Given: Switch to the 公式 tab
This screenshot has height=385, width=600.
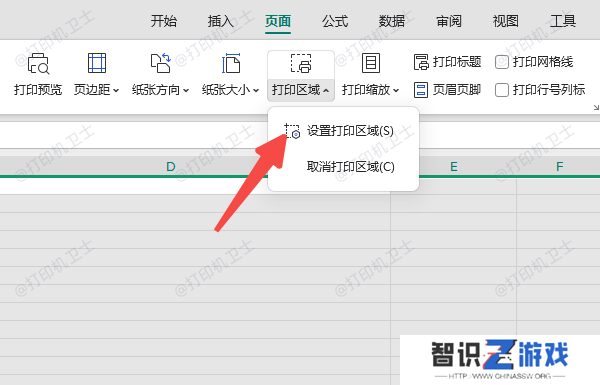Looking at the screenshot, I should click(335, 21).
